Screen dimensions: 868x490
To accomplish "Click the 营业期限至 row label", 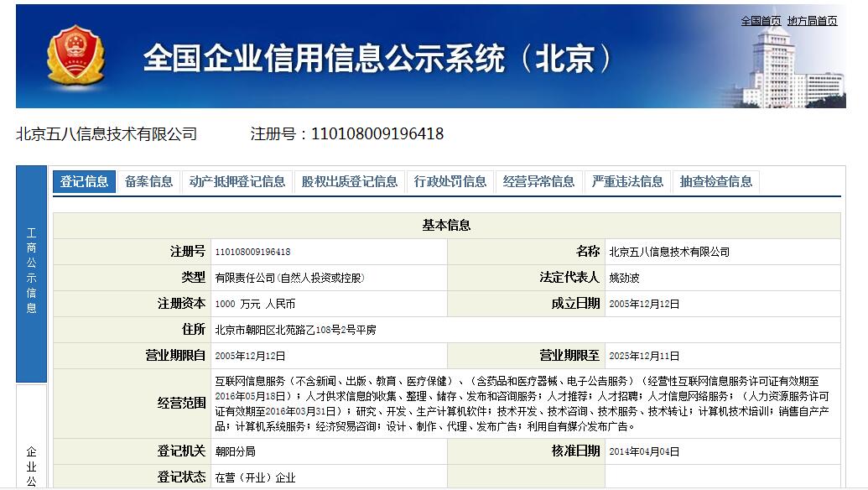I will pos(569,356).
